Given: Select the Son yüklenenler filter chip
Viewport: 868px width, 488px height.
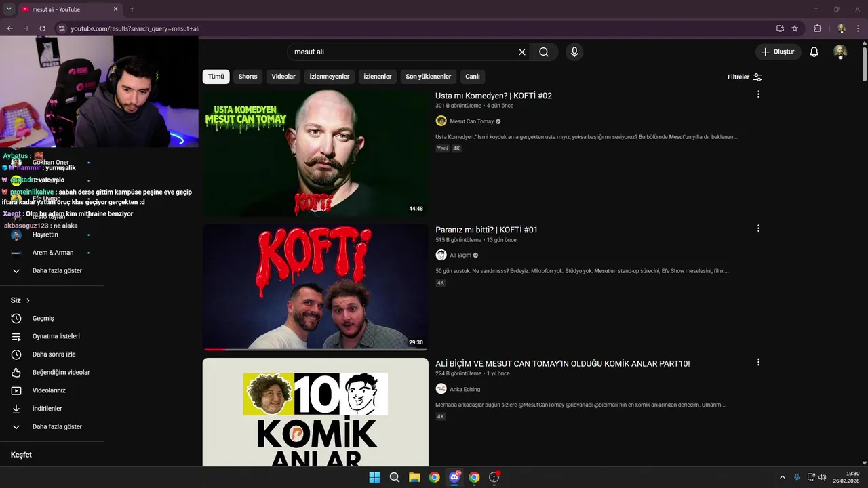Looking at the screenshot, I should 428,77.
